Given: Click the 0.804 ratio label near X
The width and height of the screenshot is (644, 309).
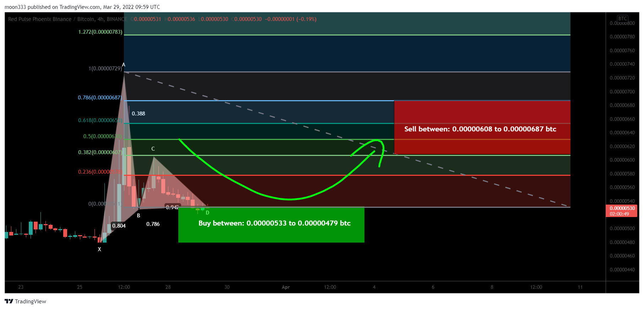Looking at the screenshot, I should (119, 226).
